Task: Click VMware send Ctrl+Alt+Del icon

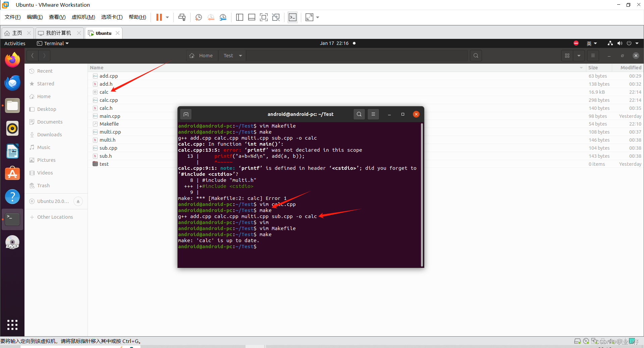Action: 182,17
